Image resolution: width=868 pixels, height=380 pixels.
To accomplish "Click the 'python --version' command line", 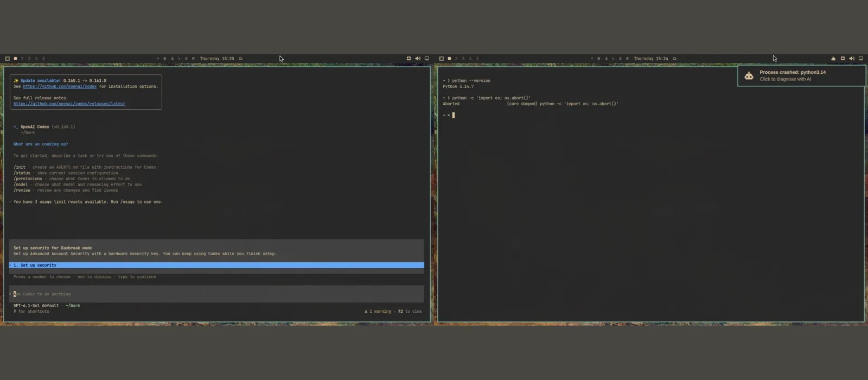I will 467,81.
